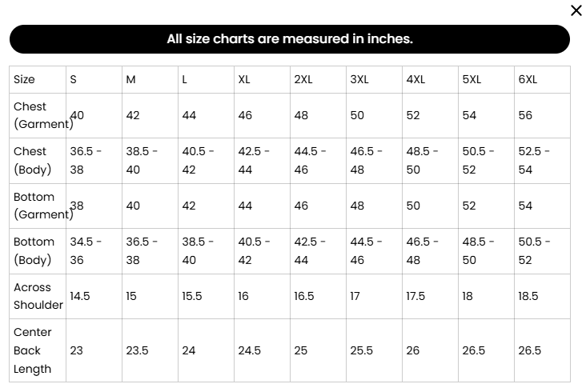
Task: Select the Across Shoulder row label
Action: point(38,296)
